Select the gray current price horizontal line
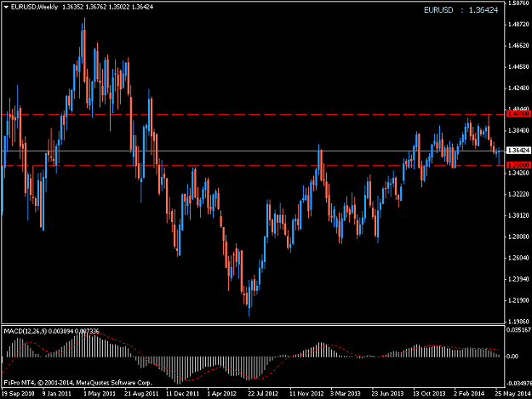The height and width of the screenshot is (399, 532). (x=253, y=151)
